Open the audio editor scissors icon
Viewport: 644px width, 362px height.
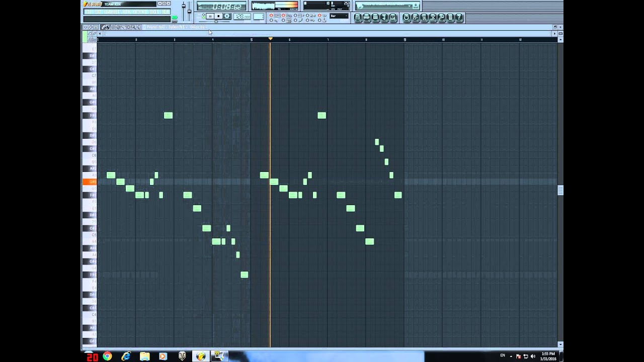click(432, 18)
